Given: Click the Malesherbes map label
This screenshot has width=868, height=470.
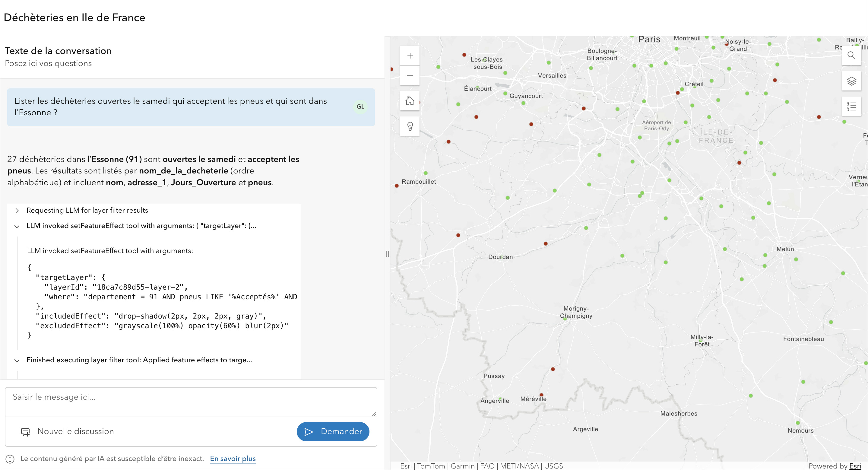Looking at the screenshot, I should coord(679,413).
